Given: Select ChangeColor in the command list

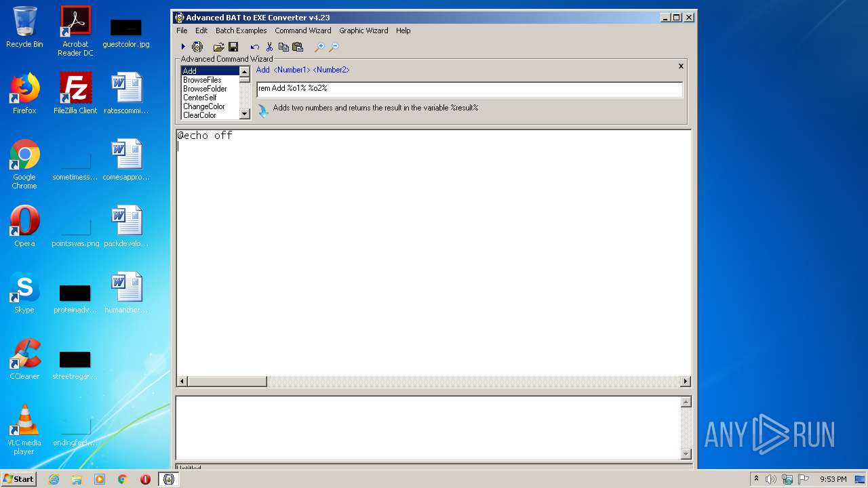Looking at the screenshot, I should (x=210, y=106).
